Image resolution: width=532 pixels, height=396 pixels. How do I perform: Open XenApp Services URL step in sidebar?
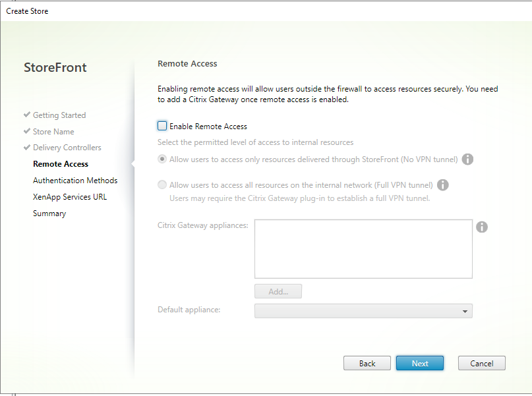[69, 197]
